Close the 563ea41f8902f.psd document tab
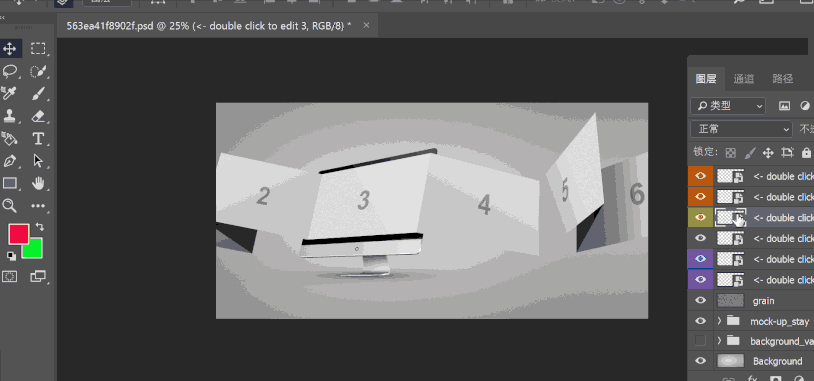 point(366,25)
